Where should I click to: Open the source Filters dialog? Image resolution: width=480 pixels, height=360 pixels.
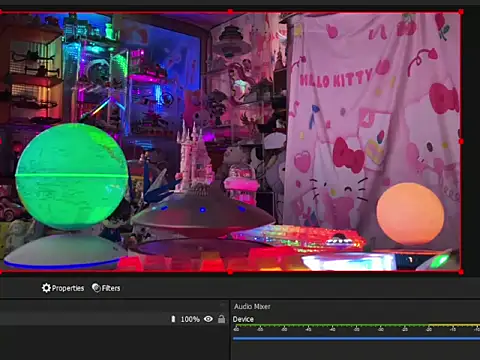(106, 288)
